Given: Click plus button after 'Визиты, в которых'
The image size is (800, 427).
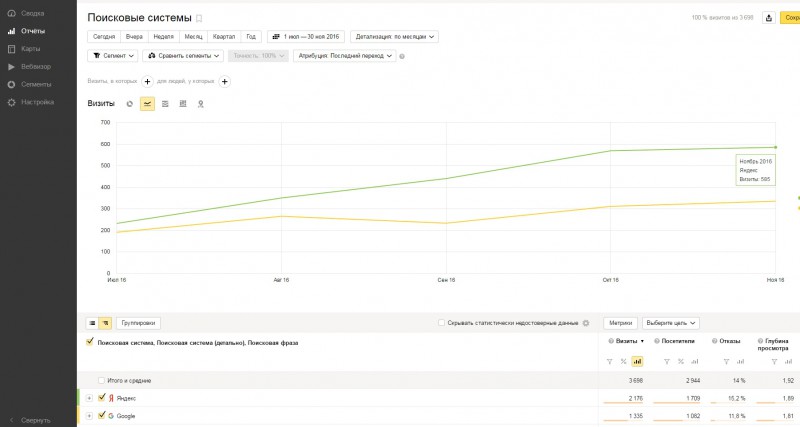Looking at the screenshot, I should click(147, 81).
